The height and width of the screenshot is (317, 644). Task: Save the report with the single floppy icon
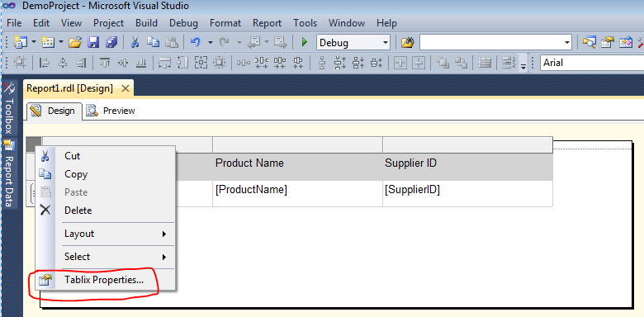[94, 42]
